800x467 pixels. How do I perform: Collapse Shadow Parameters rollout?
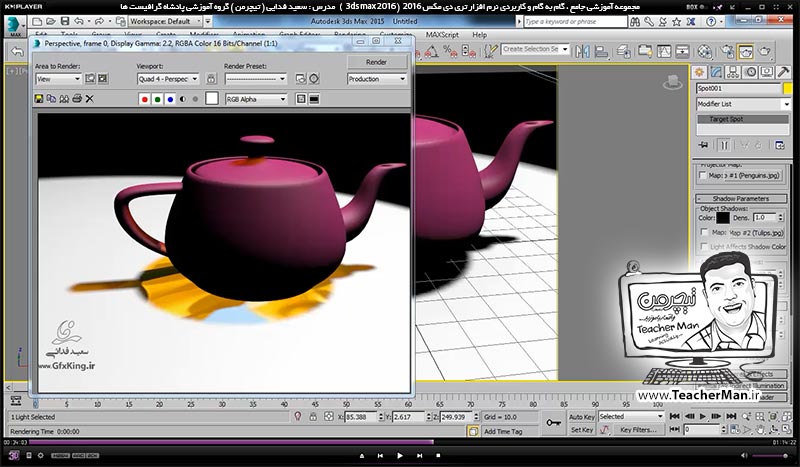[x=741, y=199]
